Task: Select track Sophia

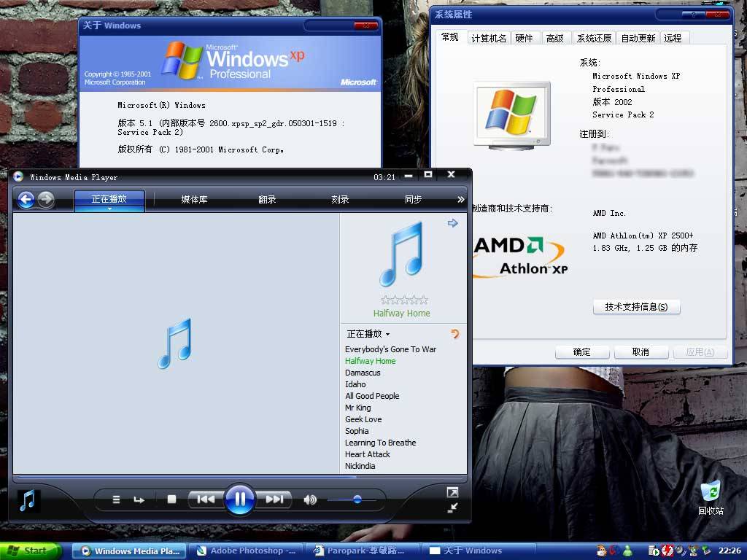Action: (x=357, y=431)
